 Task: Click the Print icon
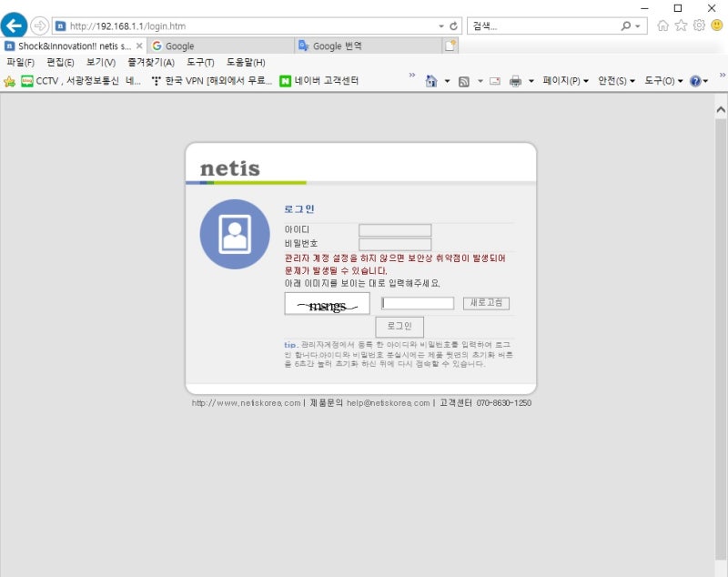pos(515,81)
